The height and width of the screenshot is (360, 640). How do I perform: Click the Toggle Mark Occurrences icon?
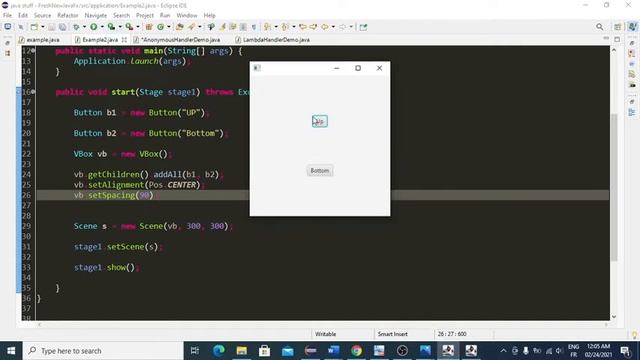pos(222,27)
